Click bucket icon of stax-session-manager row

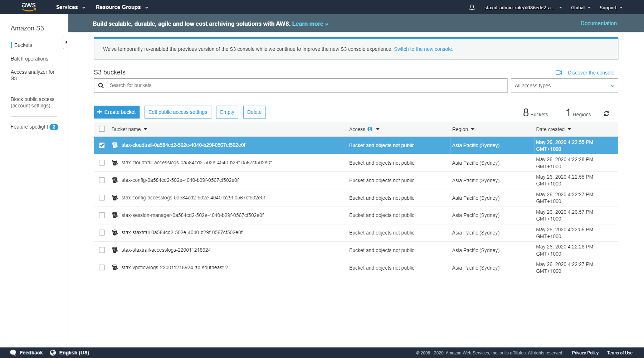115,215
